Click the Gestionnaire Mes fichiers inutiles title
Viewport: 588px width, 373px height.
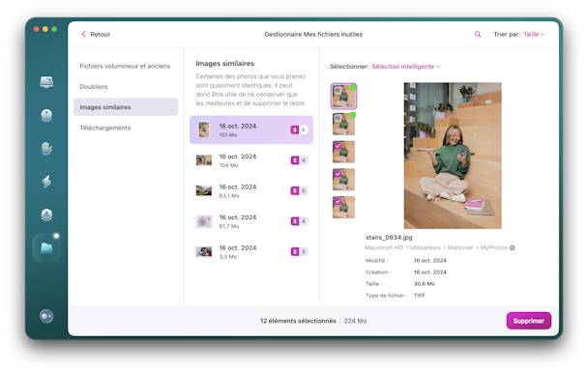313,34
